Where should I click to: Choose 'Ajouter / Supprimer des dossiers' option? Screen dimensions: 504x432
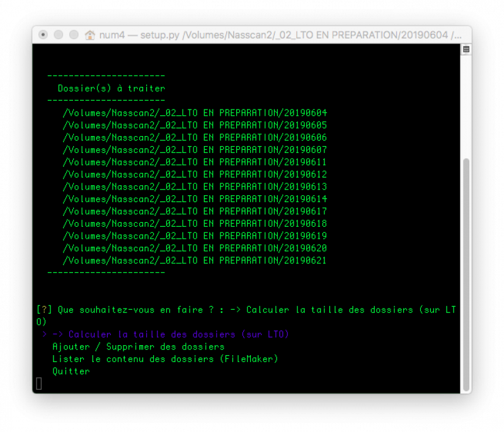[138, 347]
